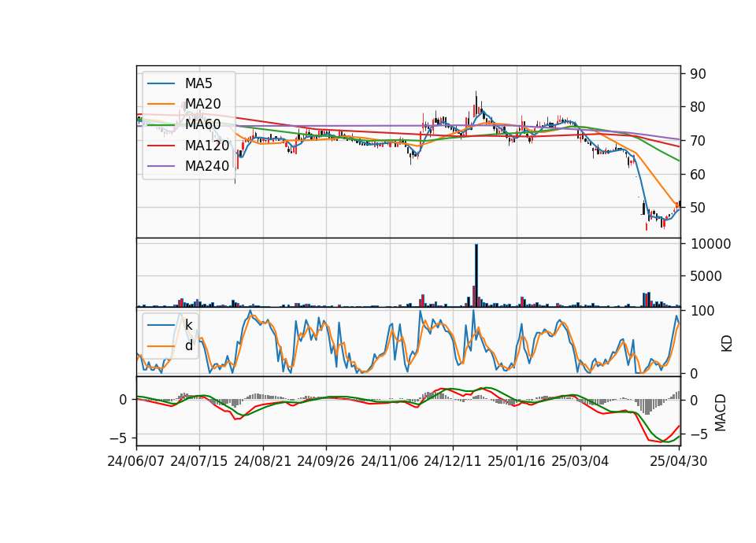Click the blue MA5 legend line swatch

coord(161,83)
